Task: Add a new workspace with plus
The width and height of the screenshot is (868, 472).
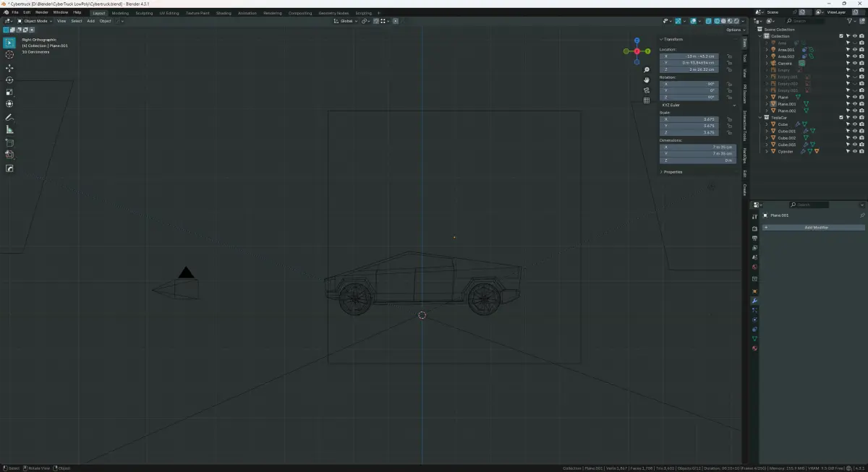Action: (x=378, y=13)
